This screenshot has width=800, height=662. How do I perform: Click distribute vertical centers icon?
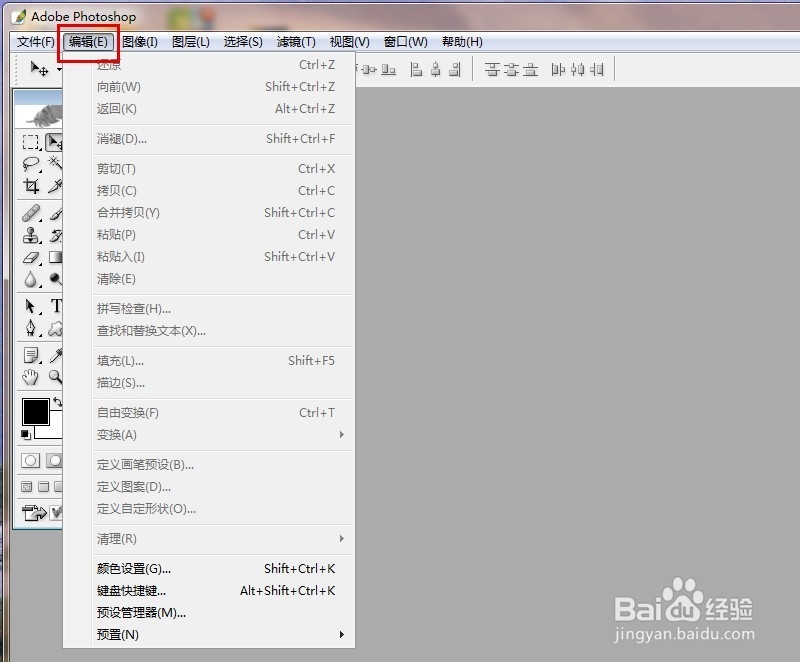[511, 69]
